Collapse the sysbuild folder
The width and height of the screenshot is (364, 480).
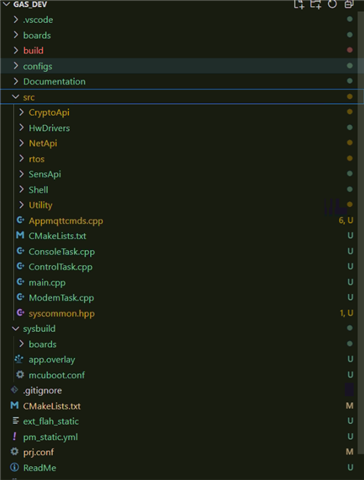point(15,328)
